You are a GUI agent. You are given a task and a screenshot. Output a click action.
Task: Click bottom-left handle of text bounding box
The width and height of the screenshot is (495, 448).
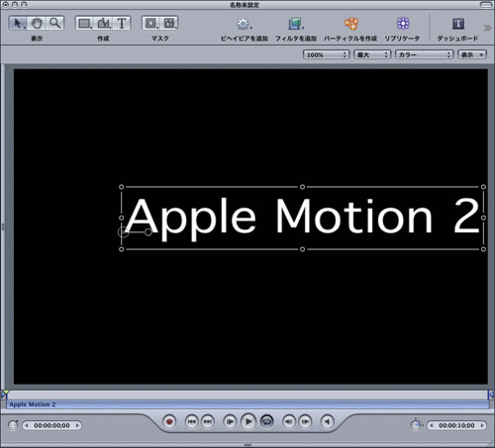click(122, 249)
